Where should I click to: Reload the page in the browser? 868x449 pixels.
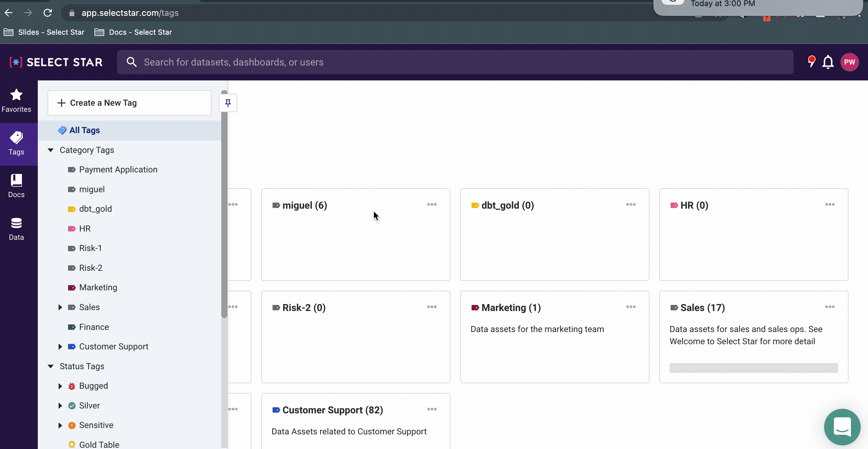[48, 13]
